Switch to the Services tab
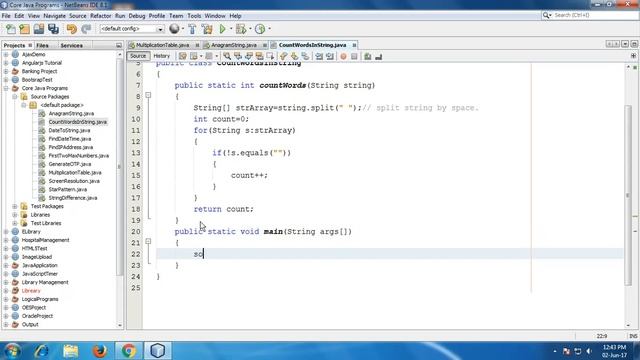 (x=71, y=45)
